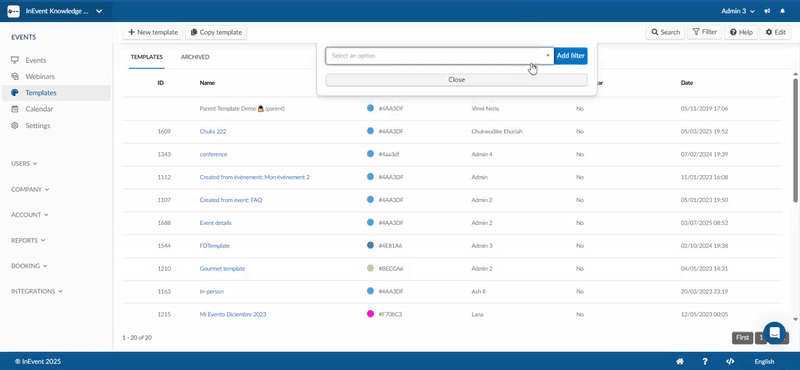The height and width of the screenshot is (370, 800).
Task: Click the code brackets icon in footer
Action: [x=730, y=361]
